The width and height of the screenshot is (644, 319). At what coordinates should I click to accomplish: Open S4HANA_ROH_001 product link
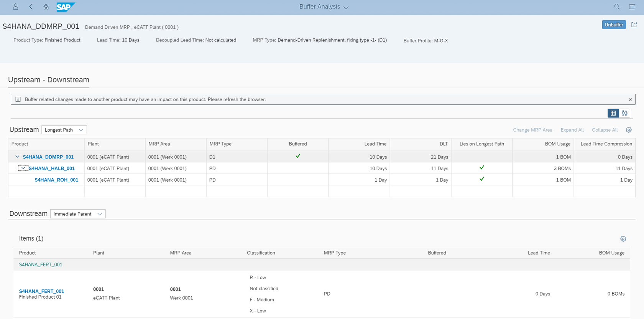coord(56,180)
